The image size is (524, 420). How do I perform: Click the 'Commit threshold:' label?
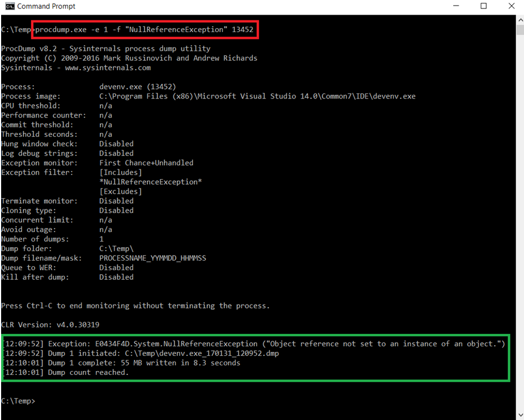point(37,125)
